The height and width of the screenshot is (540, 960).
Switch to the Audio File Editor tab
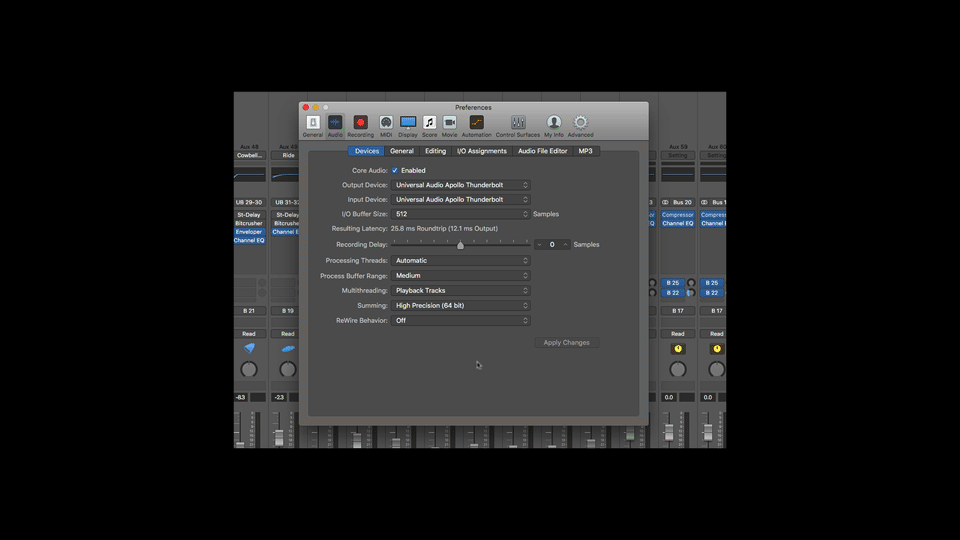[542, 151]
